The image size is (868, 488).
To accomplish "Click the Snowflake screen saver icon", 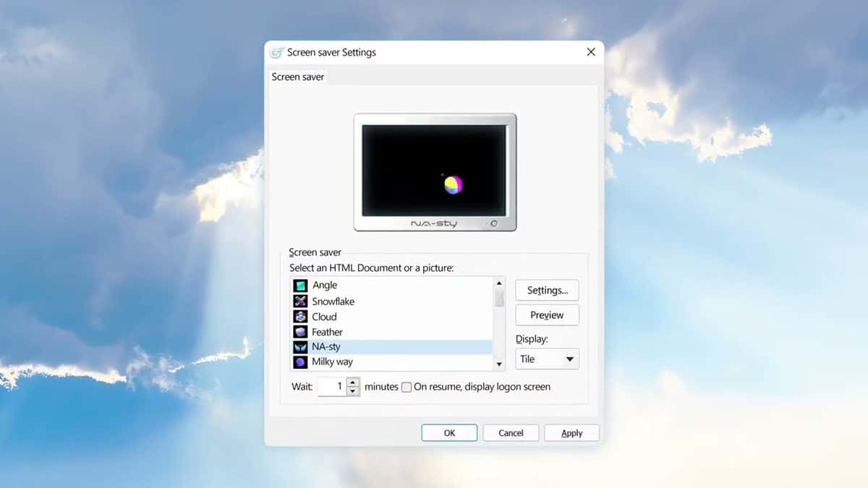I will pyautogui.click(x=300, y=301).
